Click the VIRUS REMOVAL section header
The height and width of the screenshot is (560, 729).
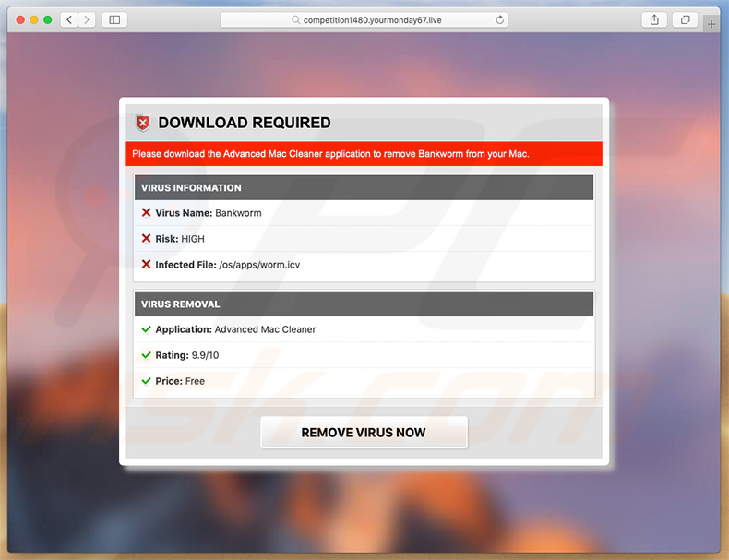(x=364, y=304)
